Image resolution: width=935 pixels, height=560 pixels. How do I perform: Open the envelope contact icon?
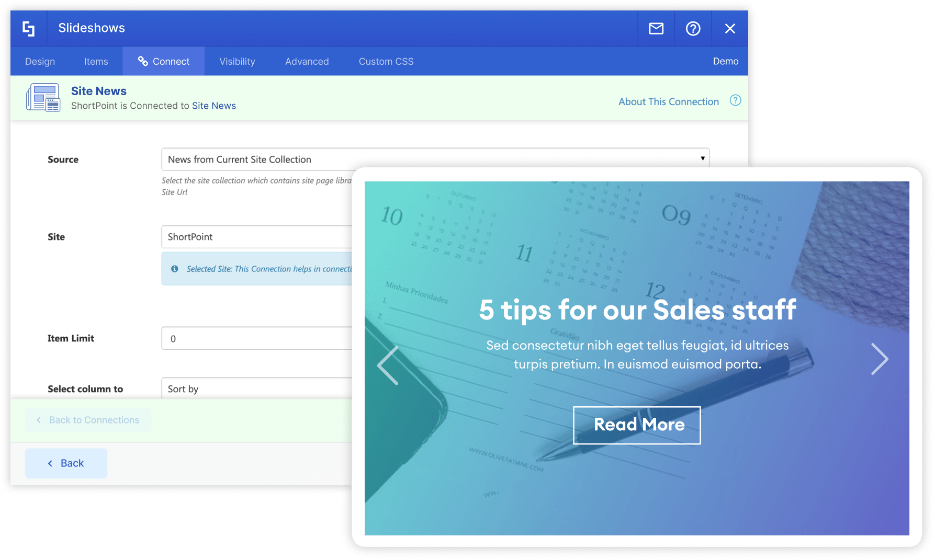pos(656,28)
